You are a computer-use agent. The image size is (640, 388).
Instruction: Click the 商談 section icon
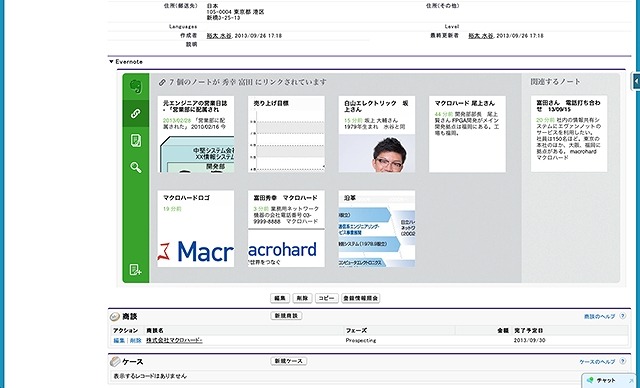(115, 317)
